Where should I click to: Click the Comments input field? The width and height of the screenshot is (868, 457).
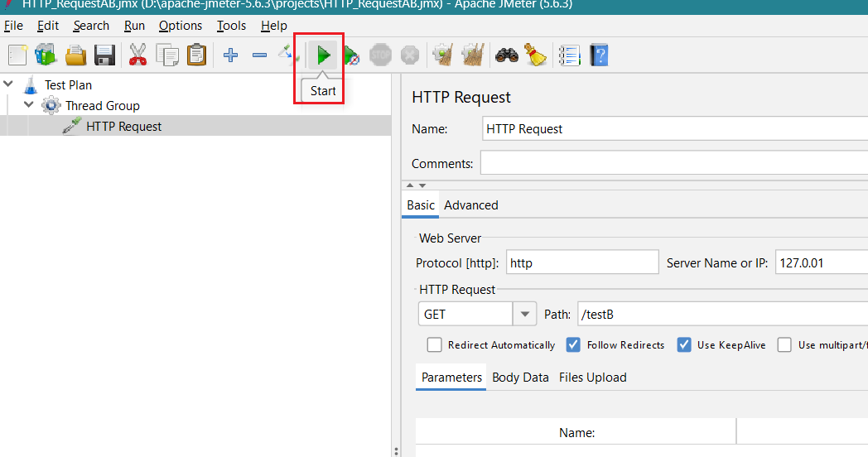[x=673, y=162]
